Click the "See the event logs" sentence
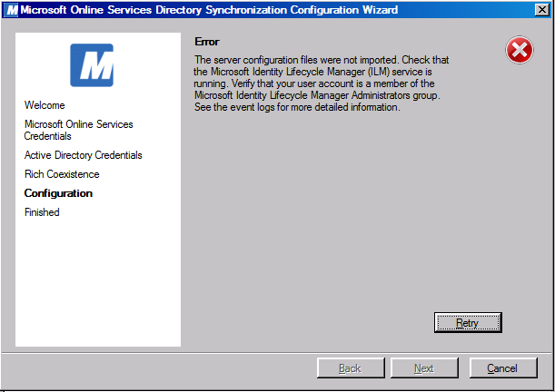 297,107
